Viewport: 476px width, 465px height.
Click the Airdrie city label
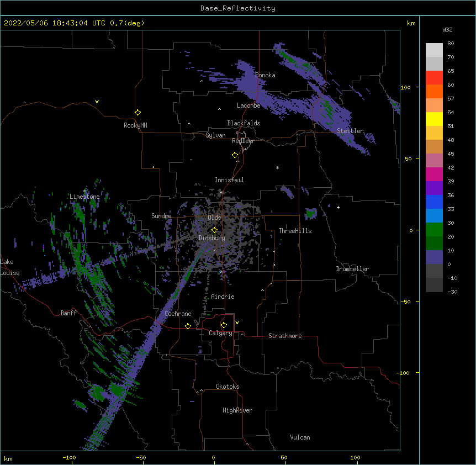coord(223,297)
